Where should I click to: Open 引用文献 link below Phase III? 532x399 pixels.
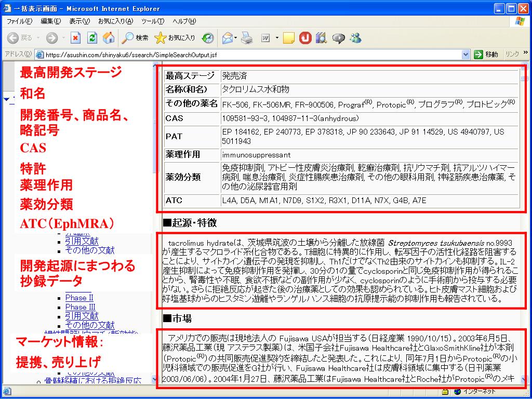coord(82,316)
